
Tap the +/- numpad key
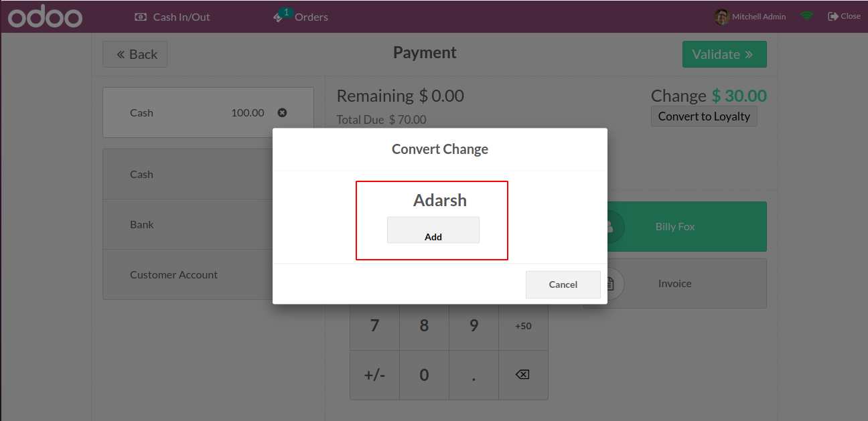tap(374, 375)
